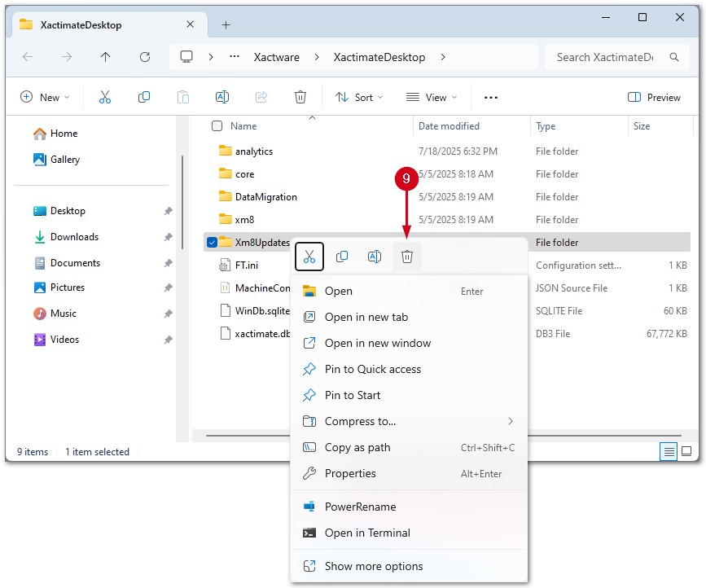Sort by the Name column header

pos(243,126)
